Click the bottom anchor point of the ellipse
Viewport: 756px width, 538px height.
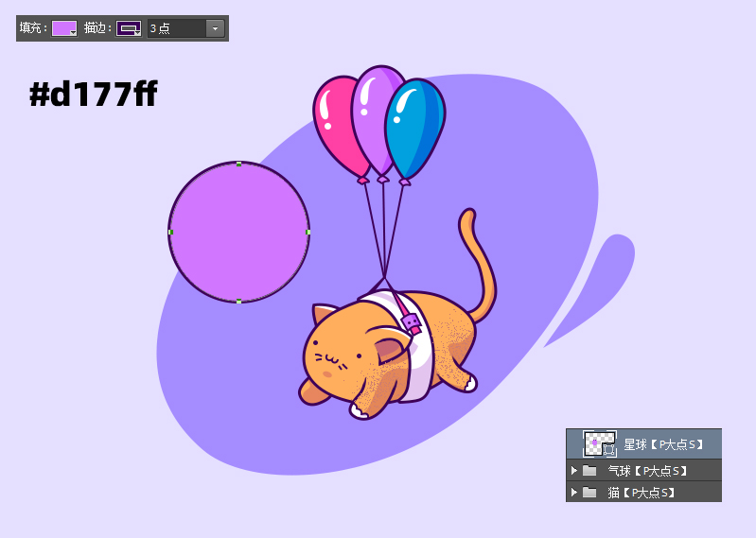point(239,302)
